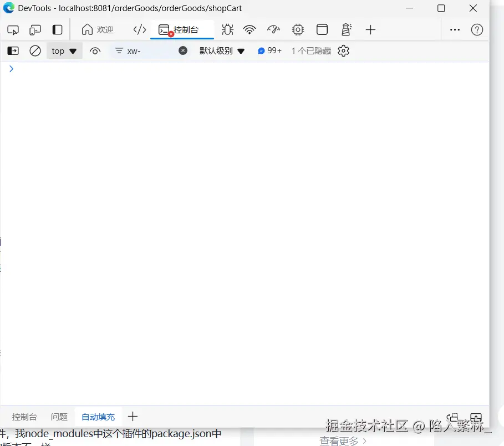Open the Elements panel code icon
The image size is (504, 446).
click(140, 30)
